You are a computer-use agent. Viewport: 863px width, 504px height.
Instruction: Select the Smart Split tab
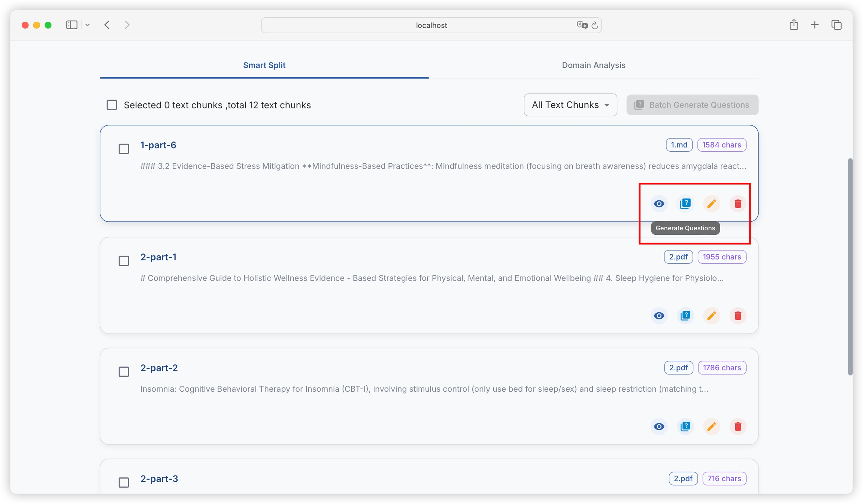(x=264, y=65)
